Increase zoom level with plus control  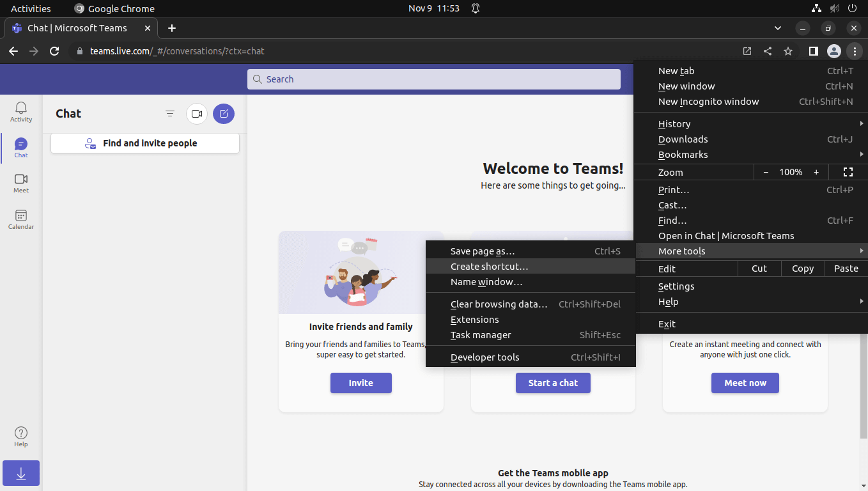click(816, 172)
